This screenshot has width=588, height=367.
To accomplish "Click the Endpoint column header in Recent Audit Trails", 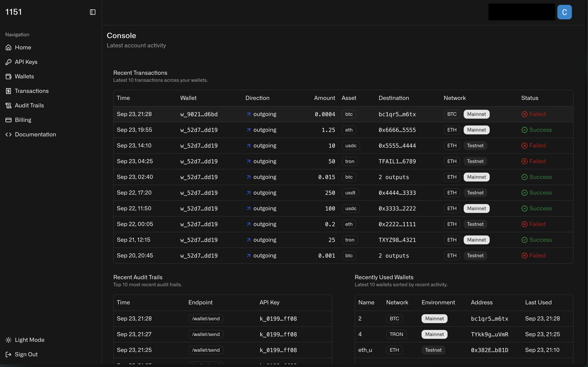I will click(200, 302).
